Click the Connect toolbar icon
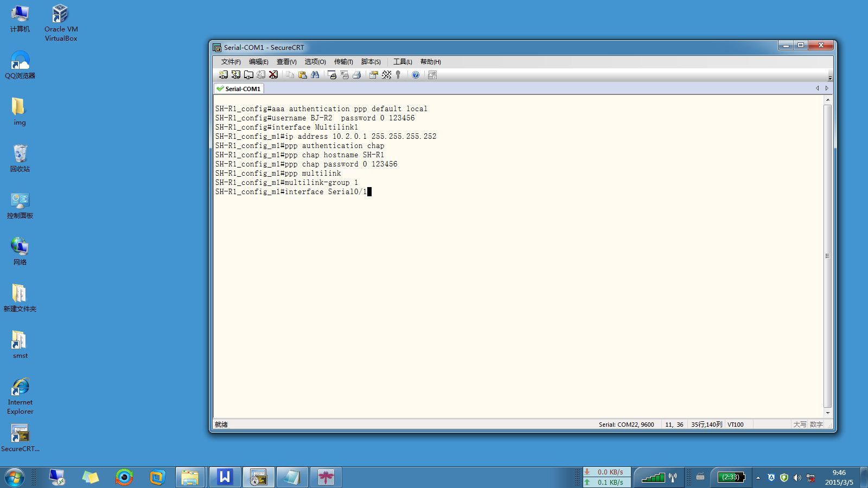Viewport: 868px width, 488px height. pos(223,75)
